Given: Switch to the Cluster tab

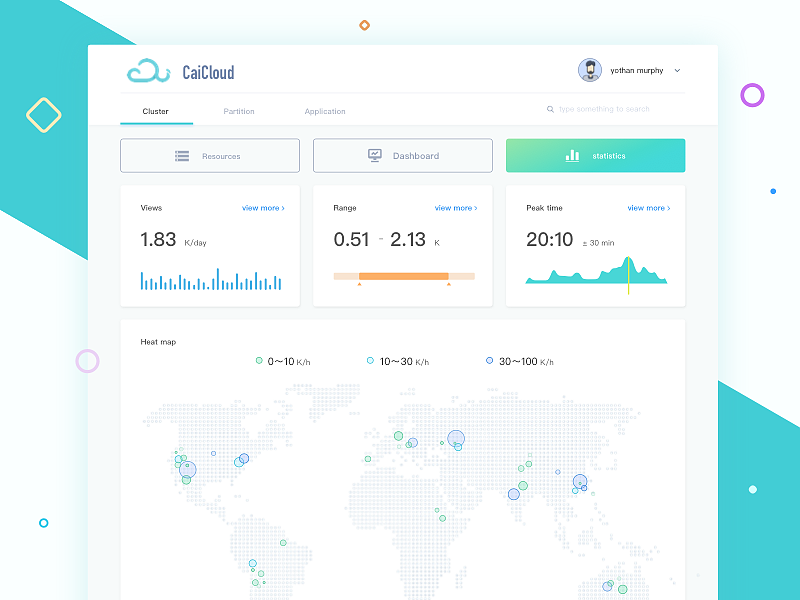Looking at the screenshot, I should tap(156, 111).
